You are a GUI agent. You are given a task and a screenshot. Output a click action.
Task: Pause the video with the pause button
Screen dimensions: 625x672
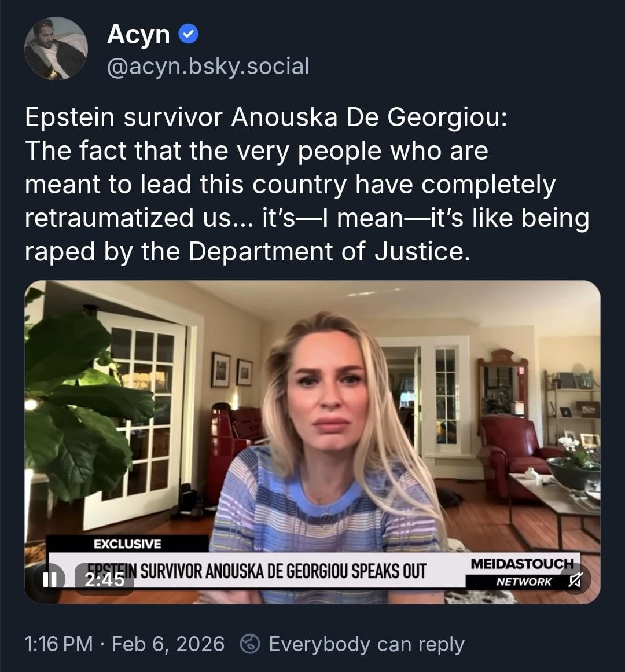pos(50,579)
